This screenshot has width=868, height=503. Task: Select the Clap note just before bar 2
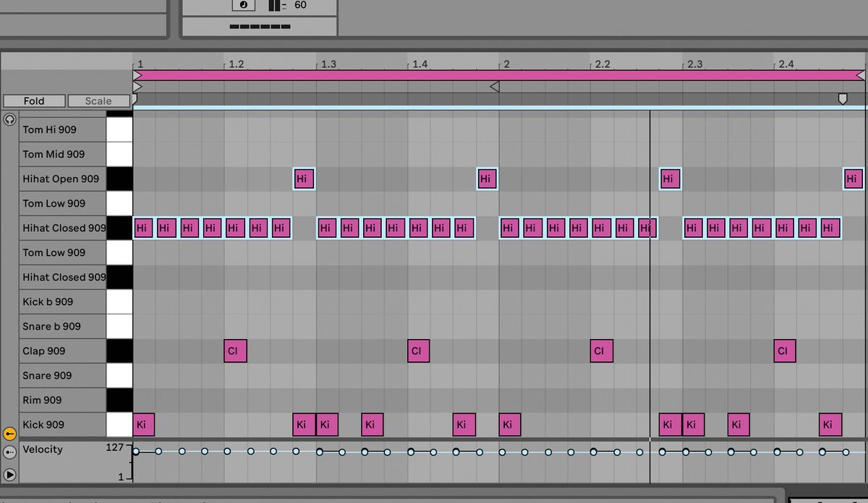click(417, 351)
